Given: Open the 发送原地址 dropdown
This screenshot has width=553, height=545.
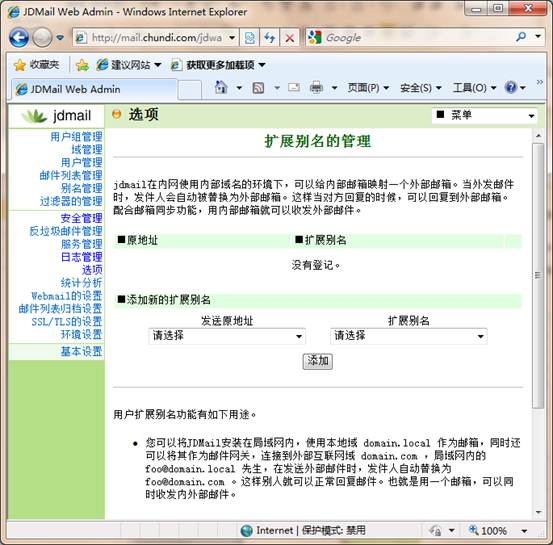Looking at the screenshot, I should point(227,336).
